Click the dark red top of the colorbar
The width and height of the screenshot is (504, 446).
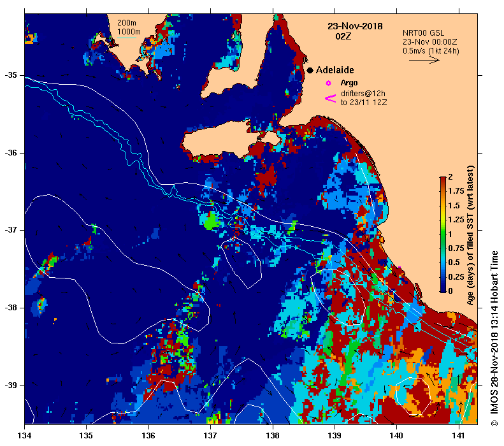click(443, 180)
